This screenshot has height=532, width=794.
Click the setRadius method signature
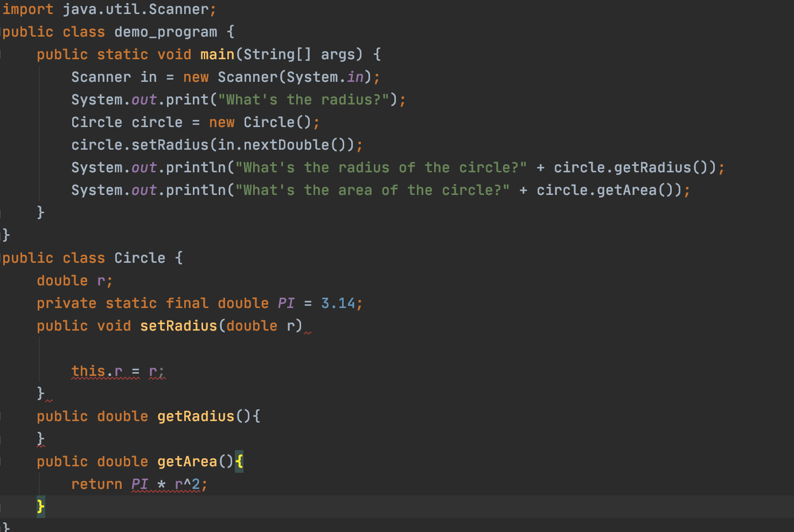pyautogui.click(x=178, y=325)
